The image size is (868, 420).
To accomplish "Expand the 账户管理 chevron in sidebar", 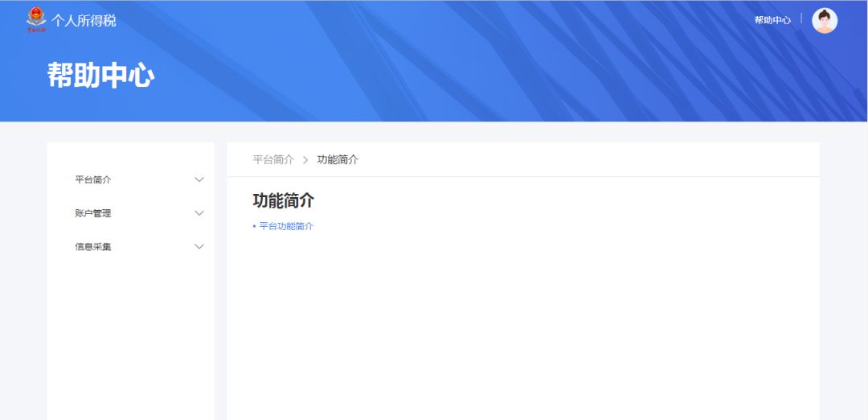I will 199,213.
